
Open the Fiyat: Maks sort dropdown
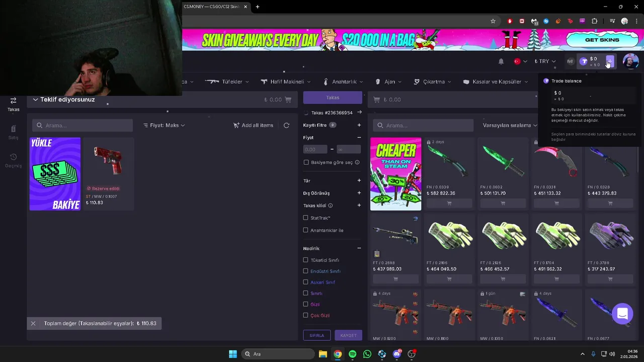164,125
